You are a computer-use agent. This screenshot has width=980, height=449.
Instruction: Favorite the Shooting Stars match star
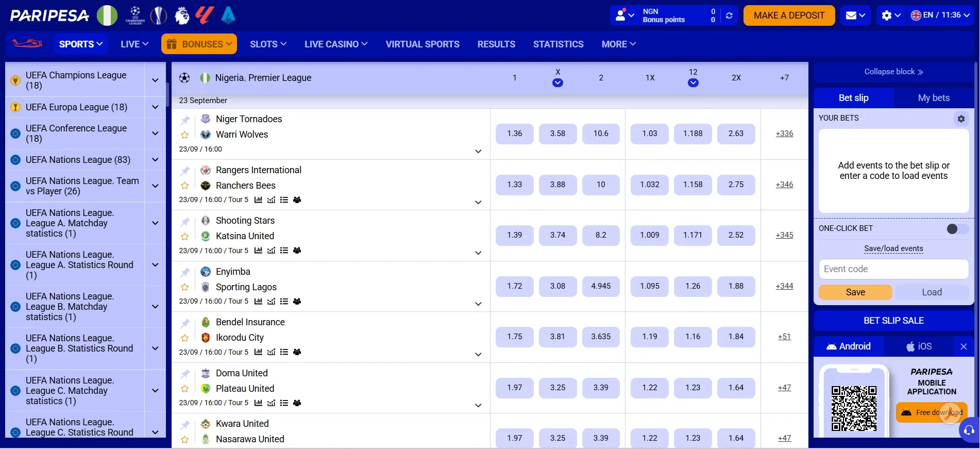(x=184, y=237)
